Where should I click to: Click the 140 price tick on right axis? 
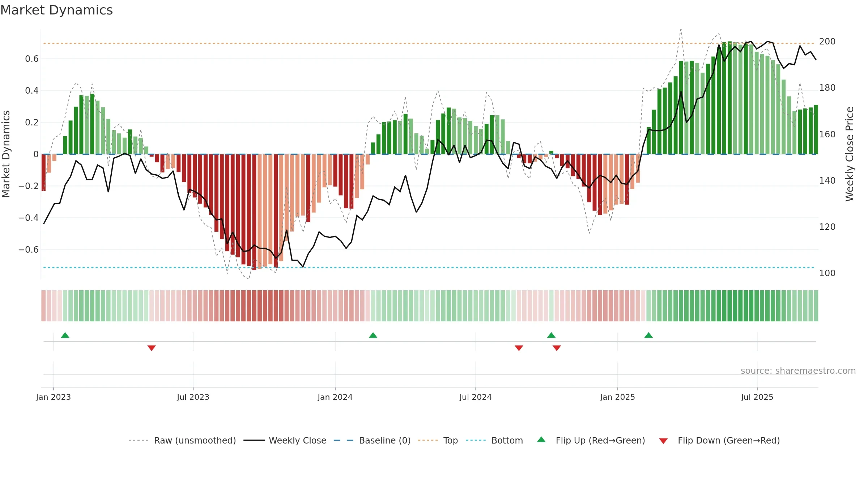(x=827, y=181)
